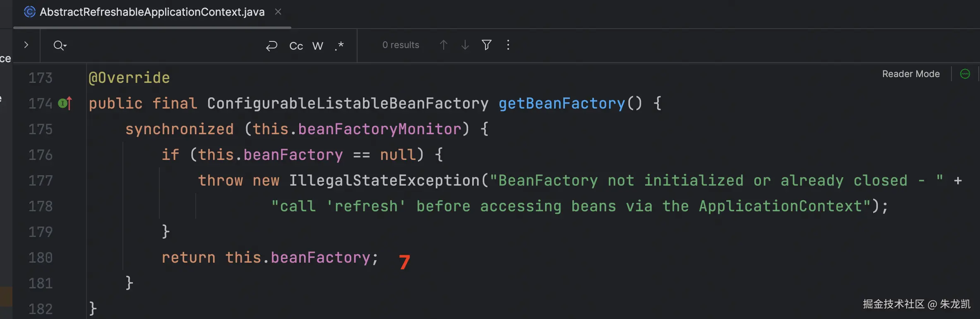980x319 pixels.
Task: Expand the replace field chevron
Action: coord(26,45)
